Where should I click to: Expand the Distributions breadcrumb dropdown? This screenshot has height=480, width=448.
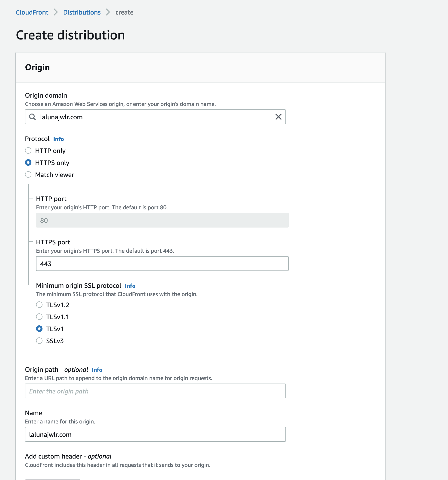coord(82,13)
